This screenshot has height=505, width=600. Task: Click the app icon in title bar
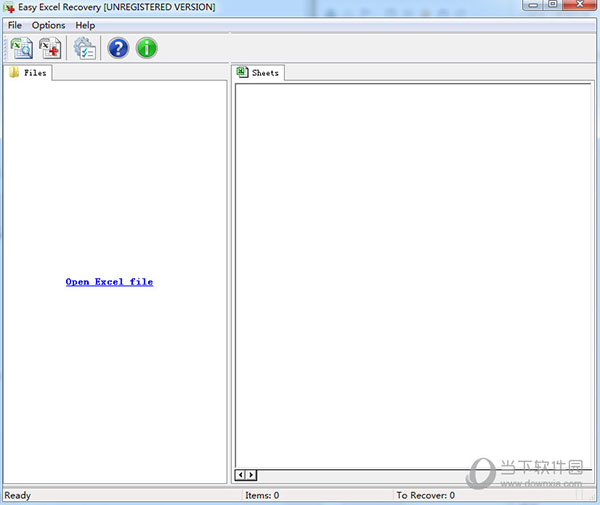(x=9, y=7)
